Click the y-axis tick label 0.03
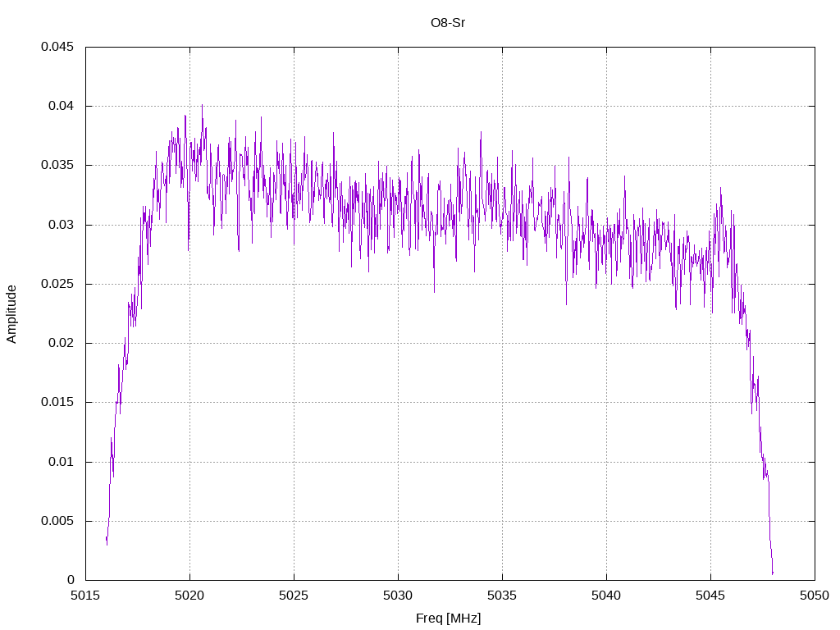 (61, 225)
